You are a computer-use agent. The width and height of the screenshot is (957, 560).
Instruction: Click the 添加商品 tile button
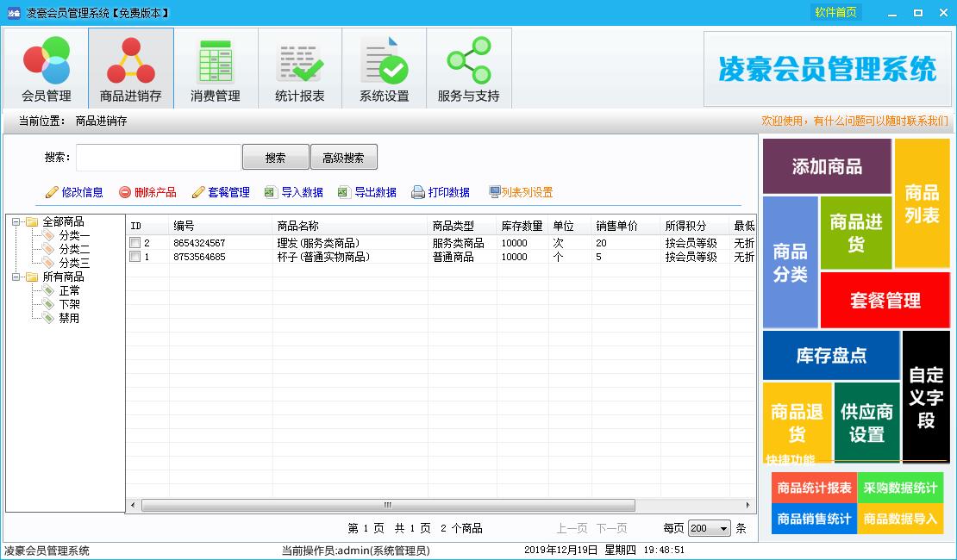point(827,167)
